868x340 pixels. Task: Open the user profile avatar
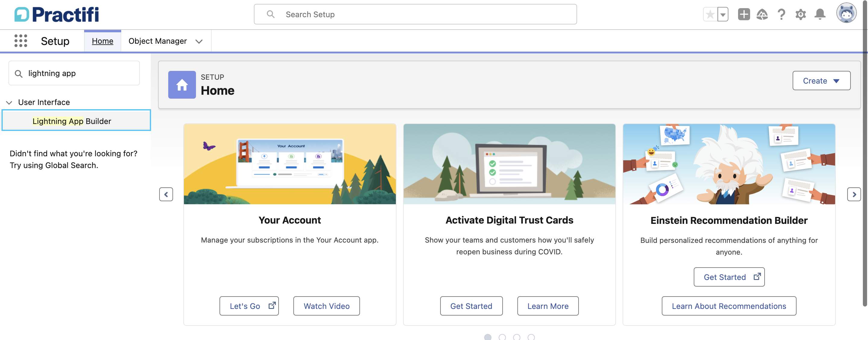pos(846,13)
